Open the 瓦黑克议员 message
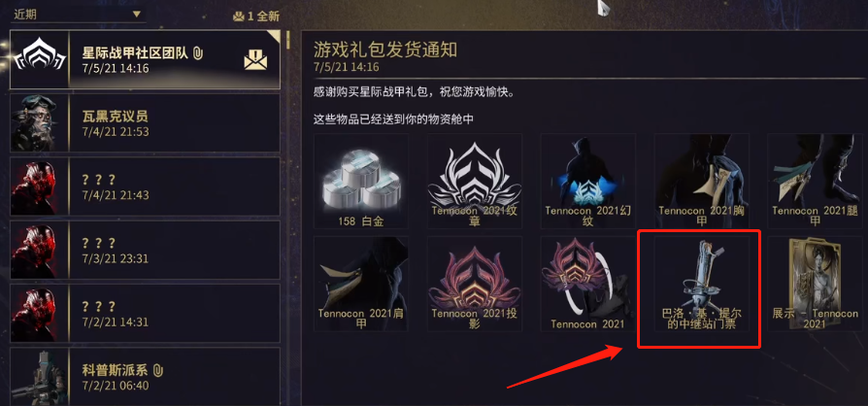This screenshot has height=406, width=868. pos(145,123)
